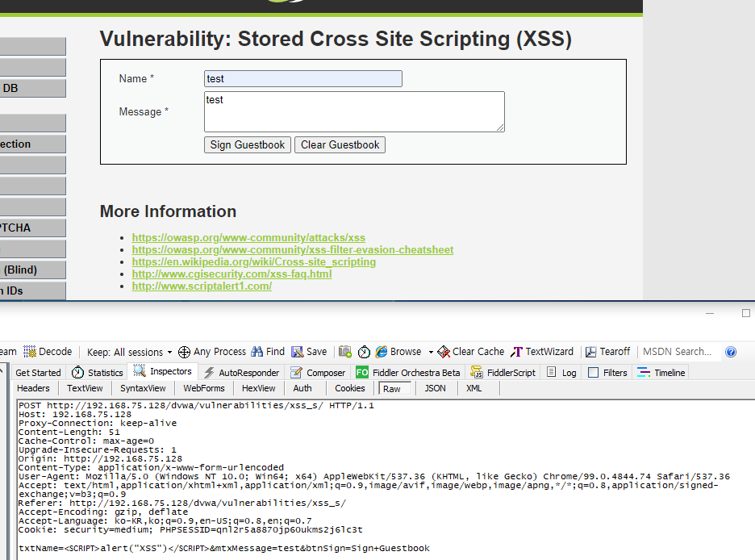Click the camera screenshot icon
Image resolution: width=755 pixels, height=560 pixels.
tap(344, 352)
